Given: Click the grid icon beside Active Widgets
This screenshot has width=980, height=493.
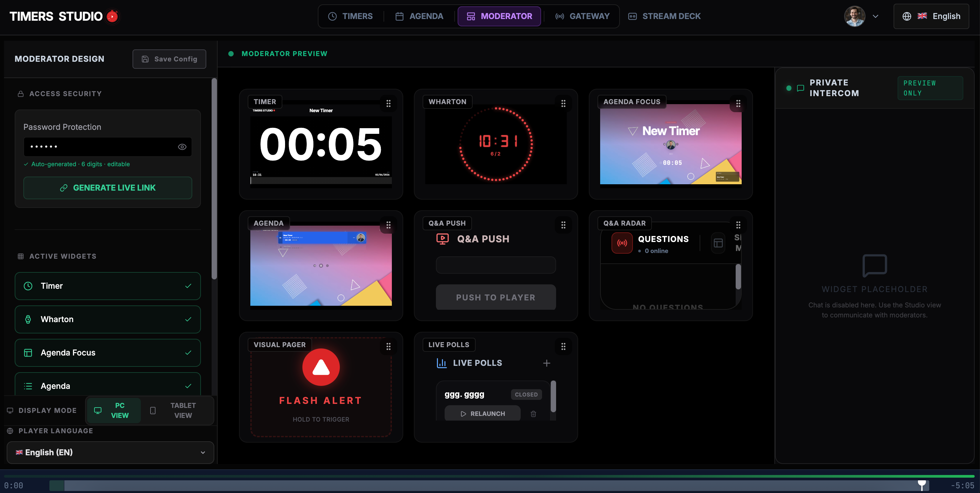Looking at the screenshot, I should click(x=21, y=256).
